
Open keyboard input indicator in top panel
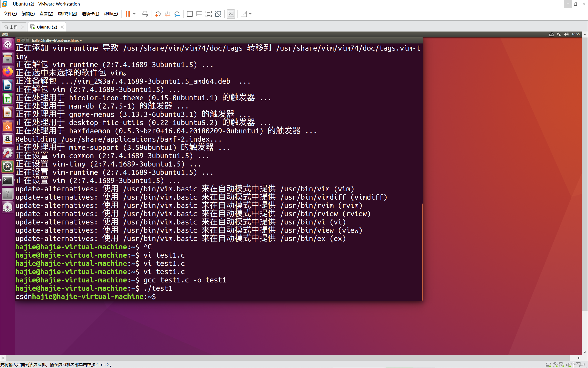click(551, 34)
